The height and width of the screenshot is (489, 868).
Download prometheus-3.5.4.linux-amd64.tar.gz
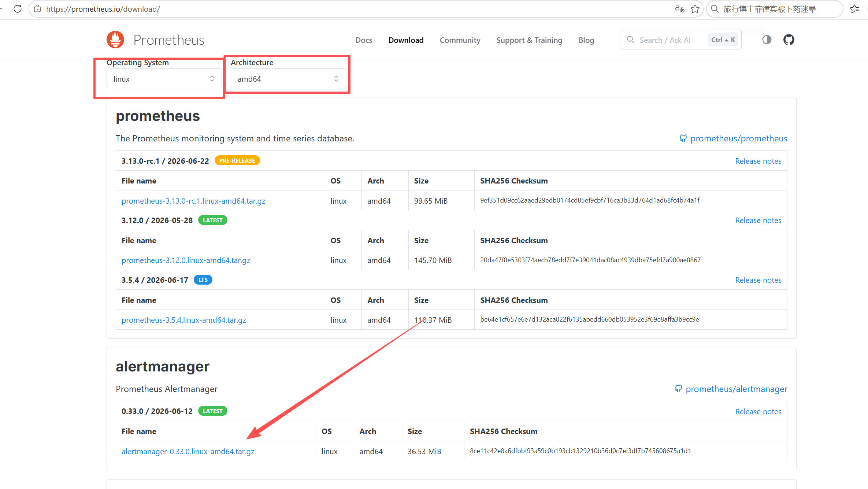click(x=184, y=320)
